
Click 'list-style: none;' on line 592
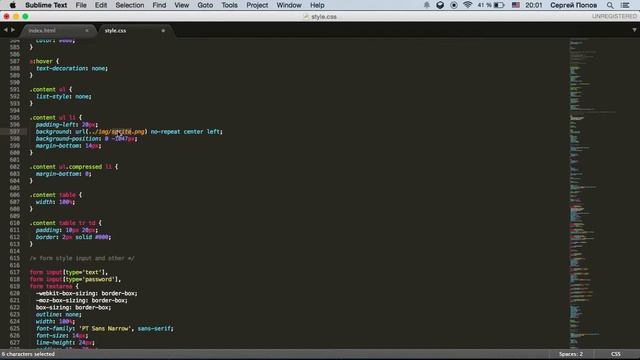point(64,97)
